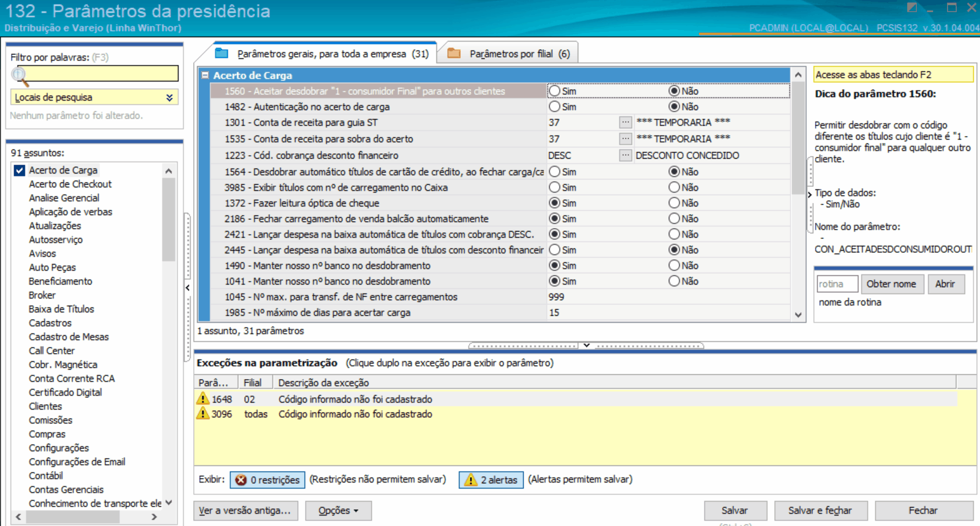980x526 pixels.
Task: Click Salvar e fechar button
Action: (820, 510)
